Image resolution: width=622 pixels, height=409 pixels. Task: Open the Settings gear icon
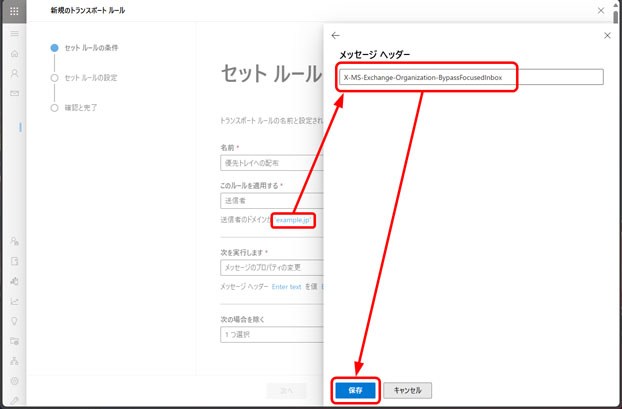pos(14,381)
